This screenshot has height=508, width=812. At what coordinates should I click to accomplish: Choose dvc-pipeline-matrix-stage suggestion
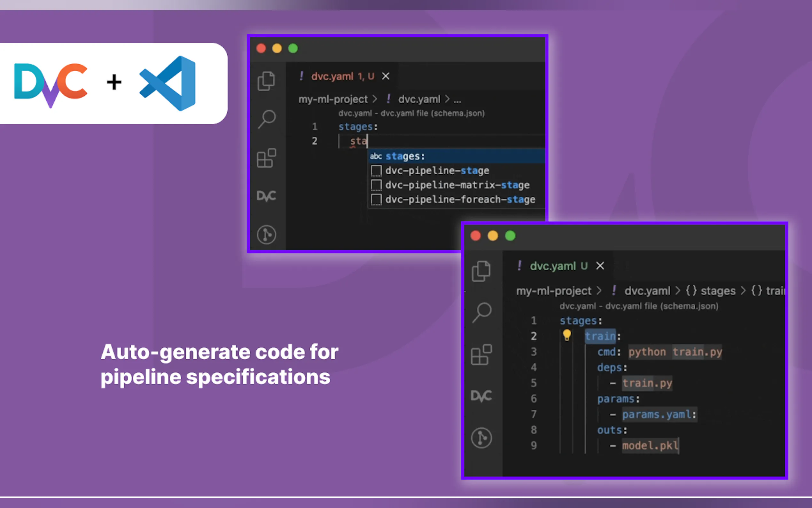point(457,185)
